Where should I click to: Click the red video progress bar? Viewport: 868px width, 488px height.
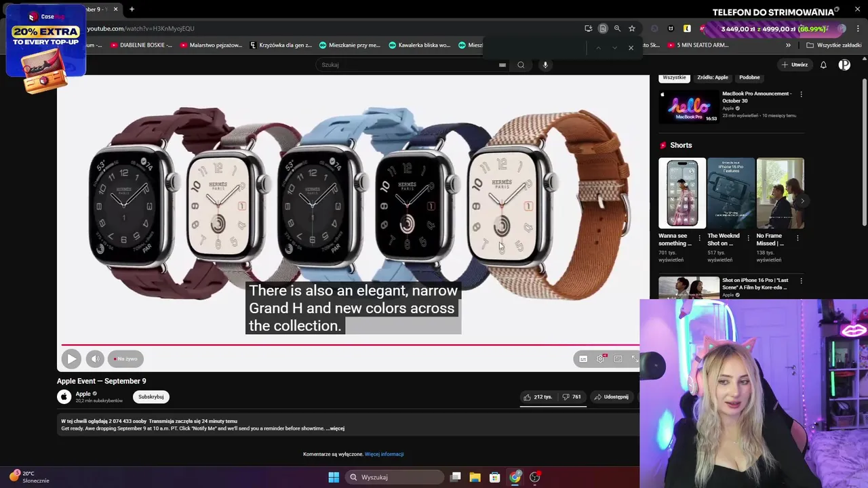(x=350, y=345)
